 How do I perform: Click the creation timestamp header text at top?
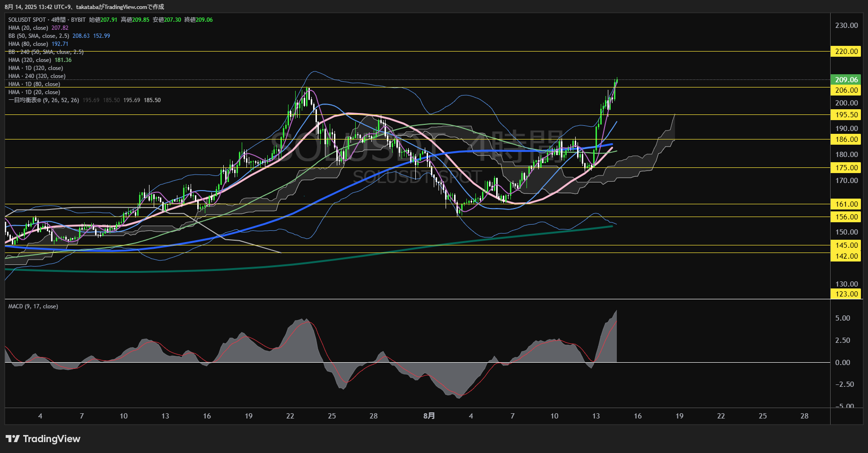[84, 7]
